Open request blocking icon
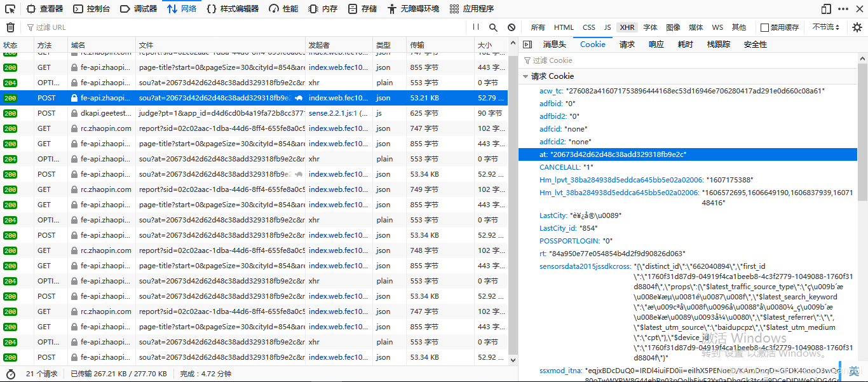This screenshot has height=382, width=868. (512, 27)
